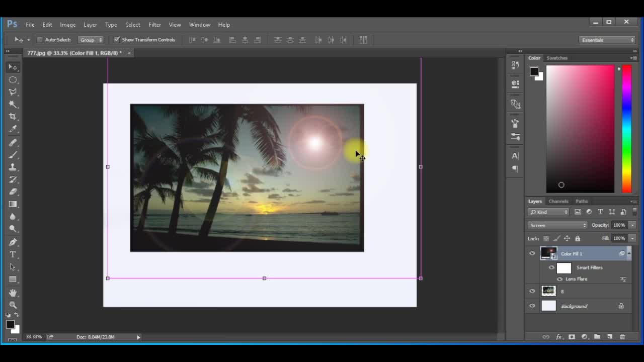Expand the Opacity slider dropdown

(x=632, y=225)
